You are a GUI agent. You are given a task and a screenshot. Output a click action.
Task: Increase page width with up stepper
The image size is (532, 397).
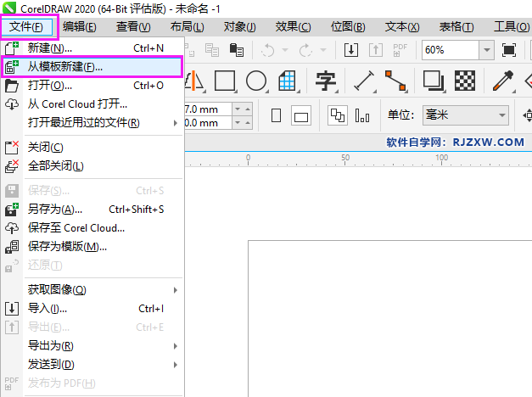coord(248,109)
